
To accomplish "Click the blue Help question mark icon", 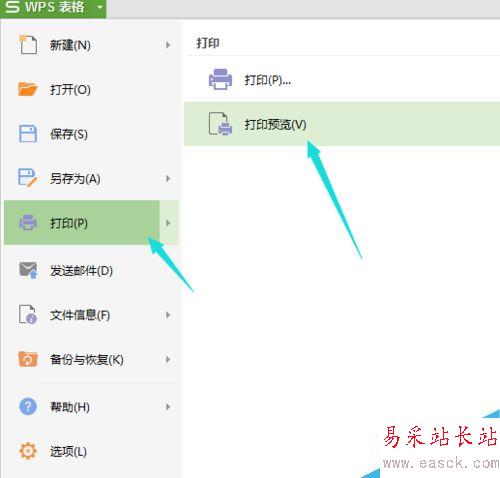I will (28, 406).
